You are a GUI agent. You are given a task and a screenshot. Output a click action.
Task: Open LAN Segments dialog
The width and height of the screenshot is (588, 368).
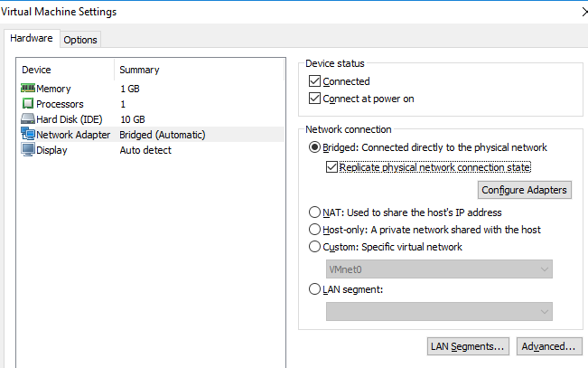pos(468,346)
